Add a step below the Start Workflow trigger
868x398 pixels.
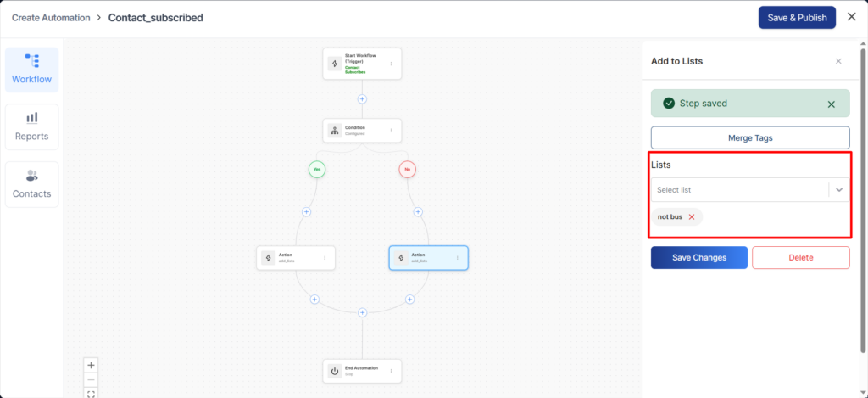tap(362, 98)
